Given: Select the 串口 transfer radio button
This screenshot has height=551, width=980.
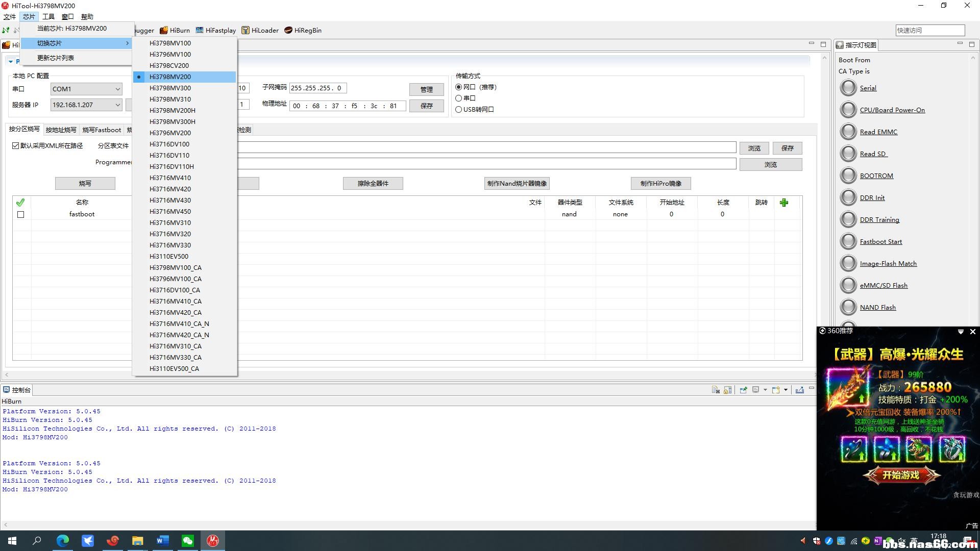Looking at the screenshot, I should pos(458,98).
